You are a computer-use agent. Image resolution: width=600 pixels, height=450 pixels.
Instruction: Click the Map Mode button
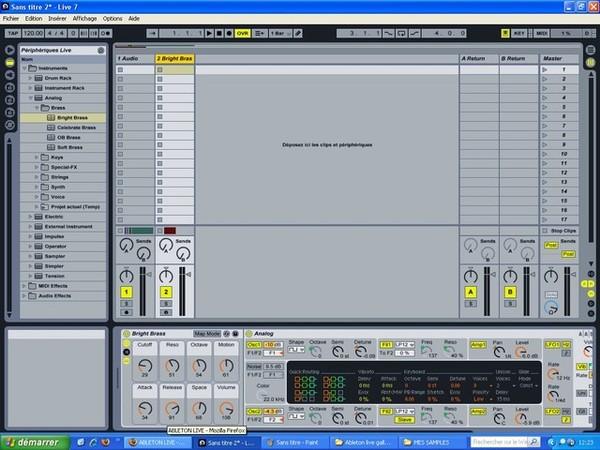207,334
